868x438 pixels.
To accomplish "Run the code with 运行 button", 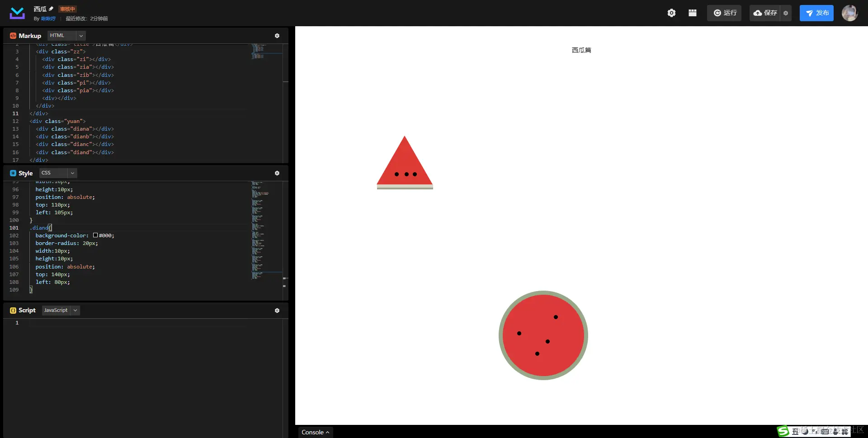I will (724, 13).
